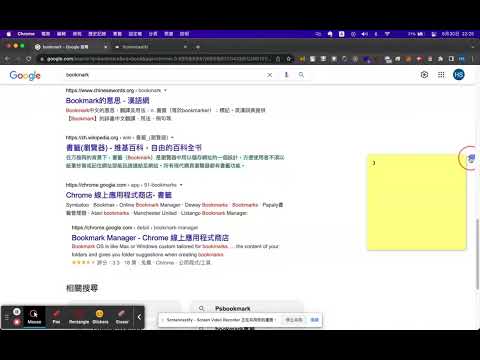
Task: Clear the search box with the X
Action: tap(270, 75)
